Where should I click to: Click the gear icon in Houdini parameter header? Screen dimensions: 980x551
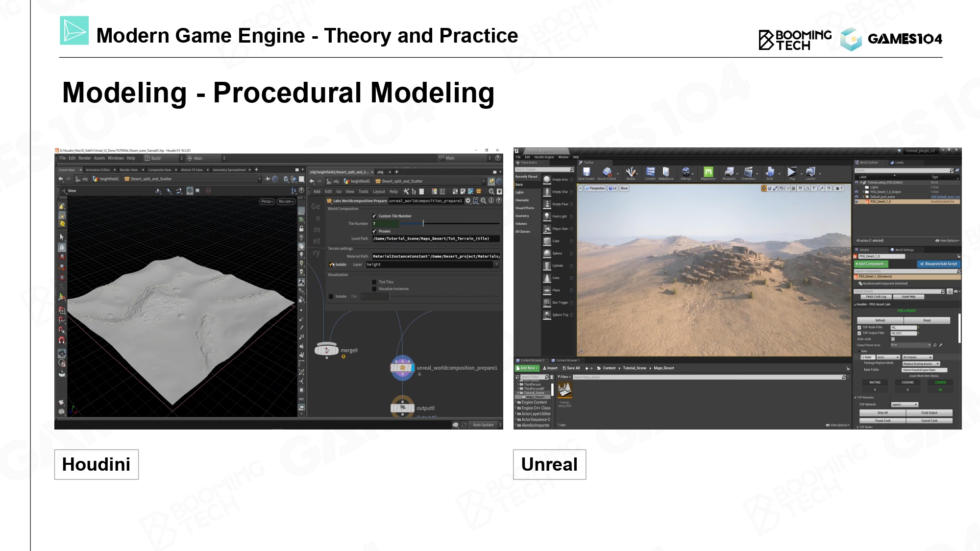tap(468, 201)
